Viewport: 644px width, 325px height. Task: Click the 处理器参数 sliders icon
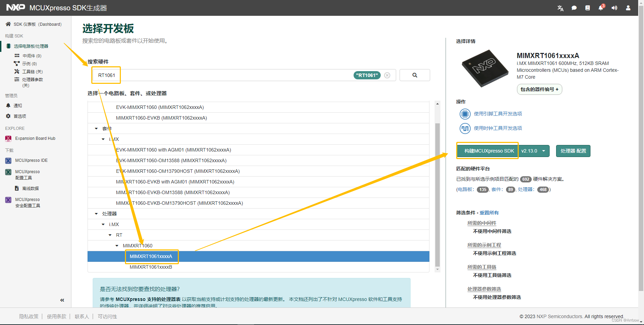(16, 79)
